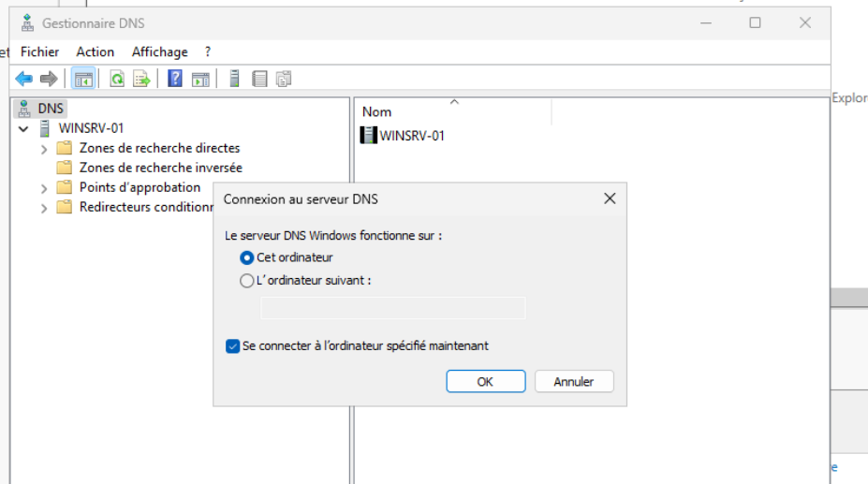The width and height of the screenshot is (868, 484).
Task: Click the green Refresh toolbar icon
Action: coord(118,80)
